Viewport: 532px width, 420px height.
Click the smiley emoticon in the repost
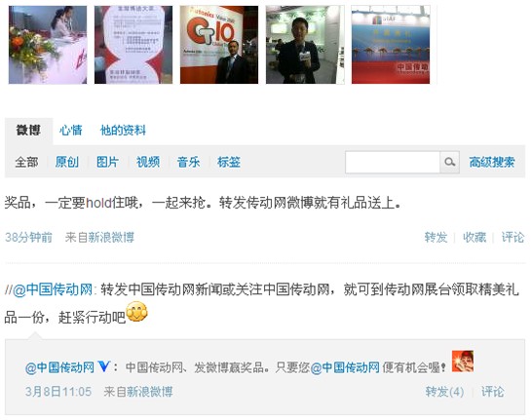click(x=136, y=312)
